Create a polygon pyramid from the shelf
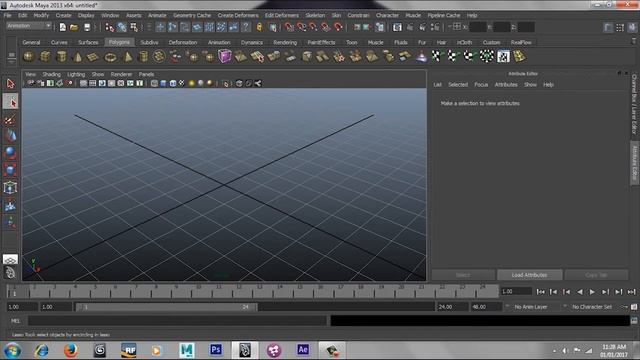The height and width of the screenshot is (360, 640). click(x=127, y=57)
